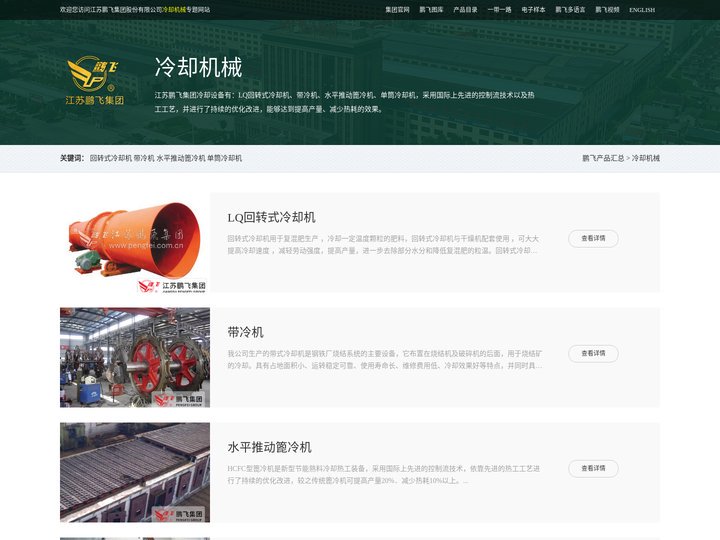The image size is (720, 540).
Task: Go to 鹏飞产品汇总 breadcrumb
Action: [603, 158]
